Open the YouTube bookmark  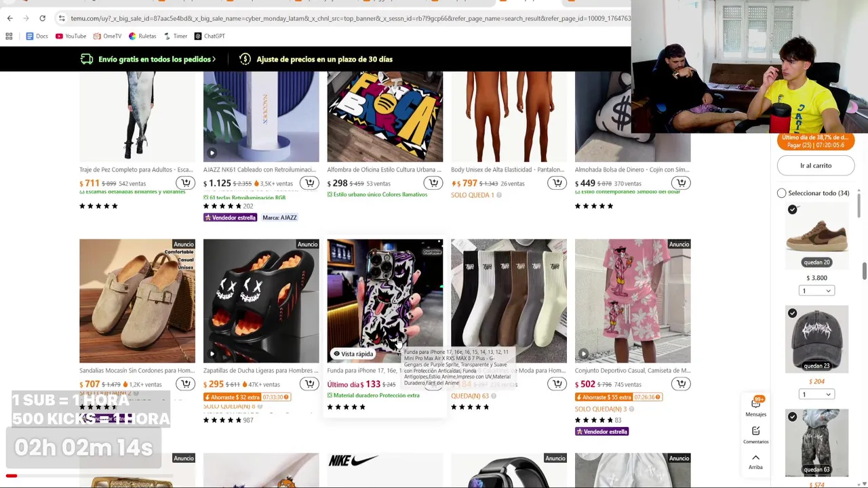pyautogui.click(x=71, y=36)
